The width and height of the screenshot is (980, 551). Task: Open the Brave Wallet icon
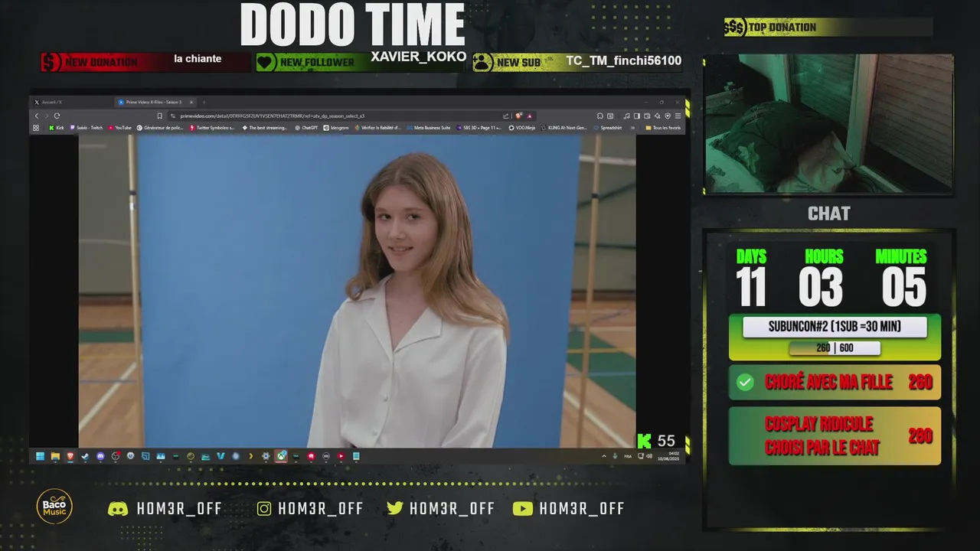click(647, 116)
